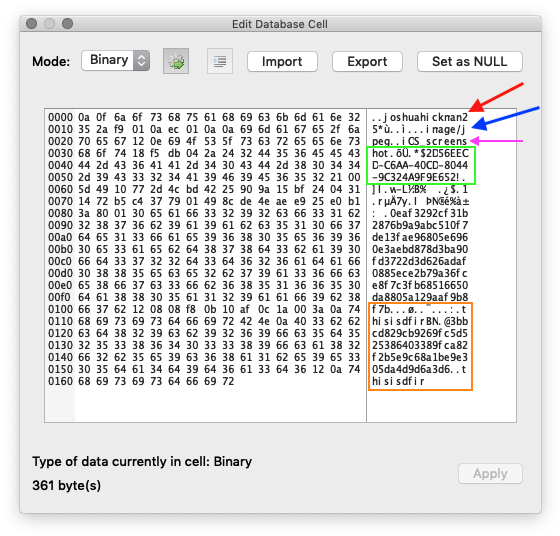Click last 'hisisdfir' text in orange box

pos(398,381)
